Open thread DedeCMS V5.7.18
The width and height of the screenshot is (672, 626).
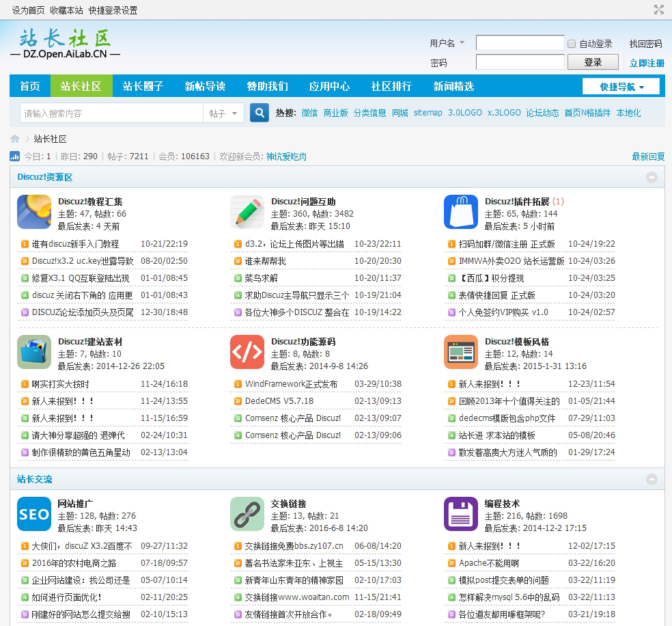click(x=279, y=401)
